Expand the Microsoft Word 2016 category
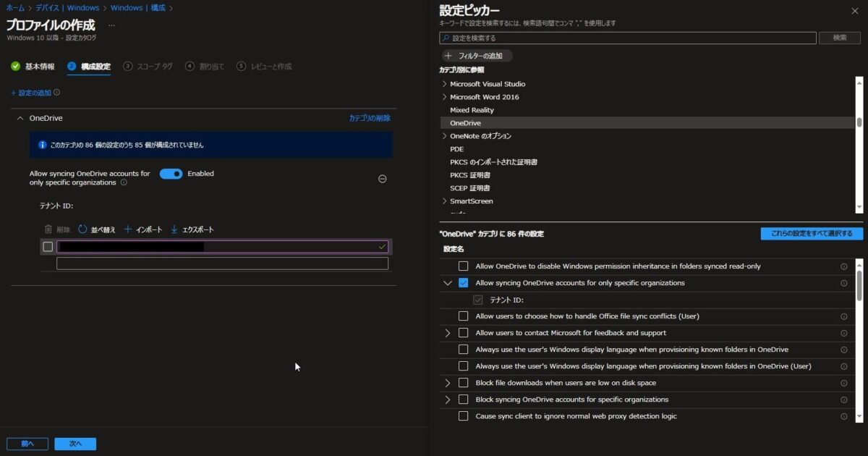The width and height of the screenshot is (868, 456). click(x=445, y=96)
